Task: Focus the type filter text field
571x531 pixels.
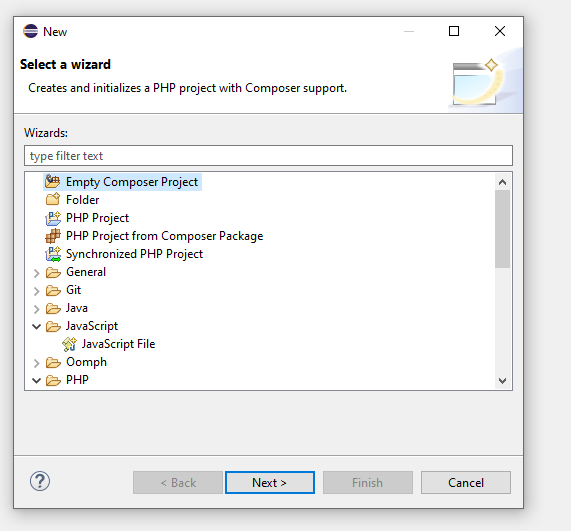Action: [x=268, y=156]
